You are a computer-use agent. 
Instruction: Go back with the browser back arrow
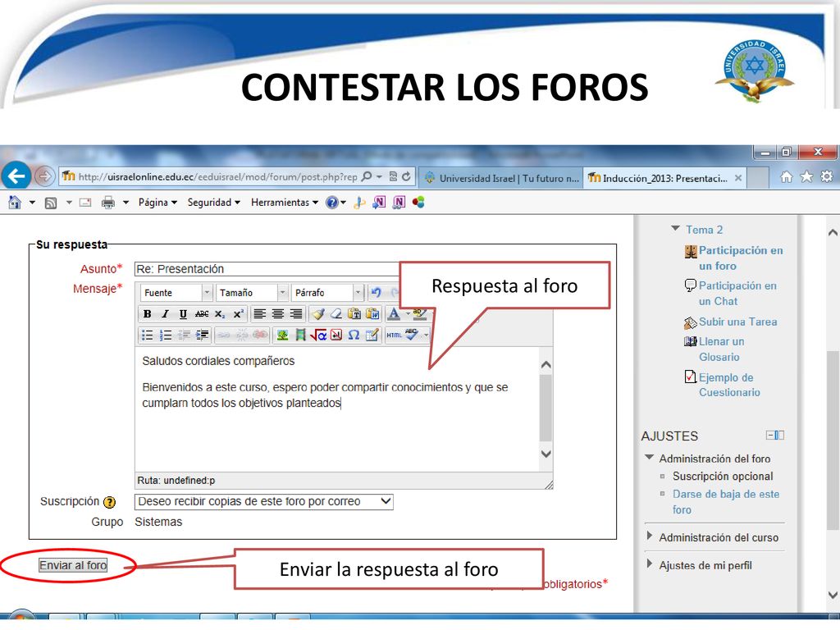pyautogui.click(x=16, y=176)
